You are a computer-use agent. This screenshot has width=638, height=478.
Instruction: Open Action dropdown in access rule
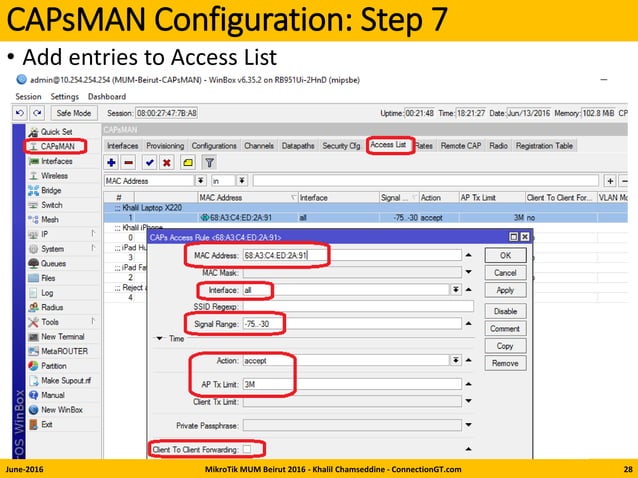coord(455,360)
